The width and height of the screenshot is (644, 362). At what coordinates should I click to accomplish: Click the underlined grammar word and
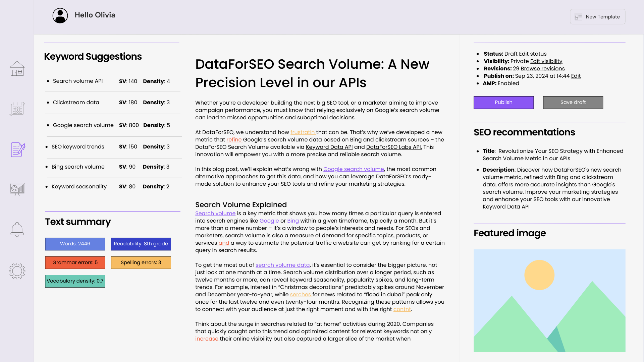coord(224,243)
